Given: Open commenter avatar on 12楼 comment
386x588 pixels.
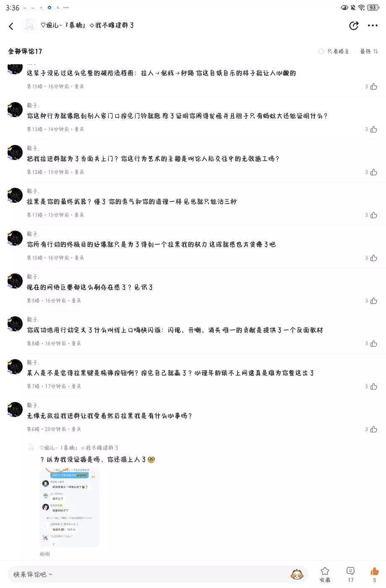Looking at the screenshot, I should pyautogui.click(x=15, y=152).
